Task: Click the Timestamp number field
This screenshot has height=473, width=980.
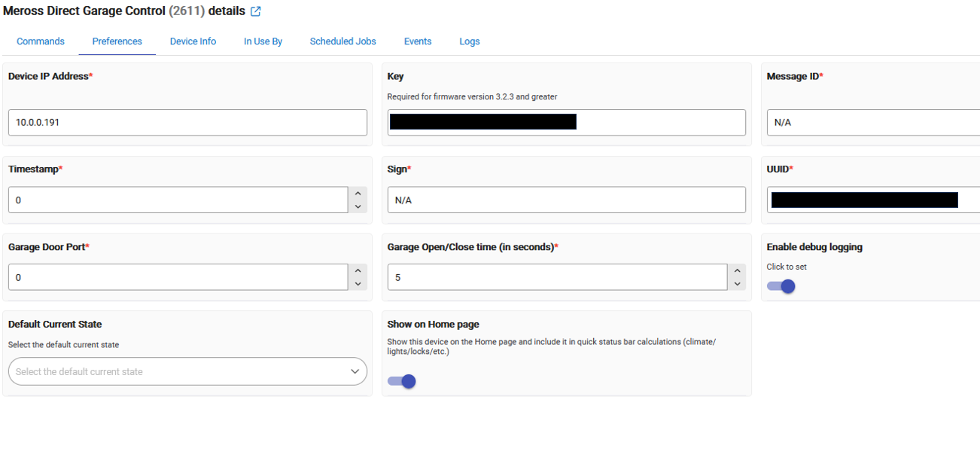Action: pos(178,200)
